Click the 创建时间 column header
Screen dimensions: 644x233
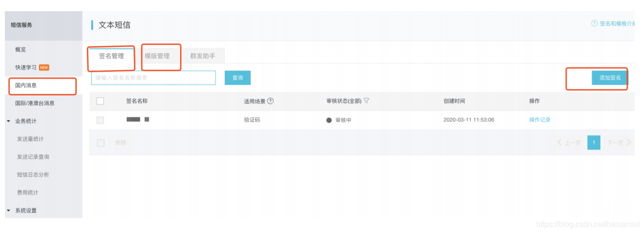pos(454,101)
